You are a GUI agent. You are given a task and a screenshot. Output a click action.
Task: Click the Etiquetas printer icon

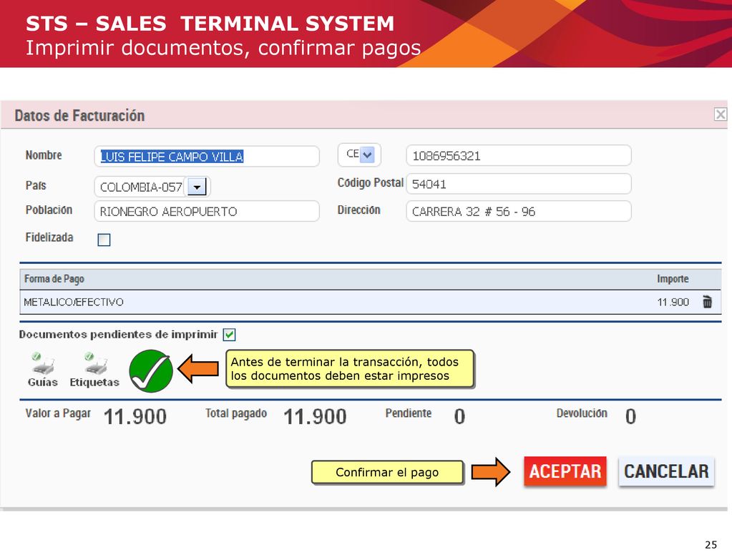coord(95,365)
